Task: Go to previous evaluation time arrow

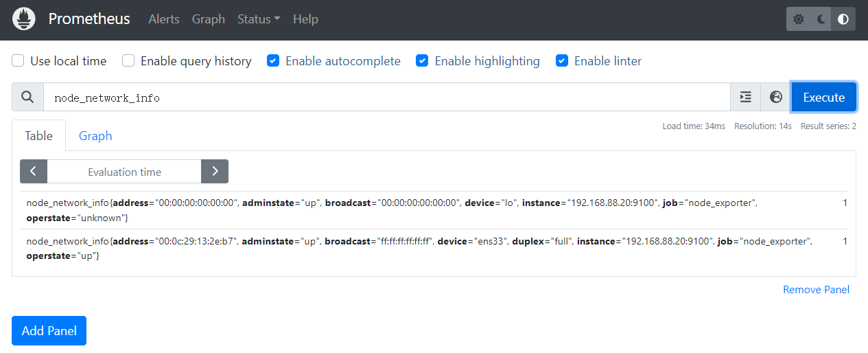Action: 34,172
